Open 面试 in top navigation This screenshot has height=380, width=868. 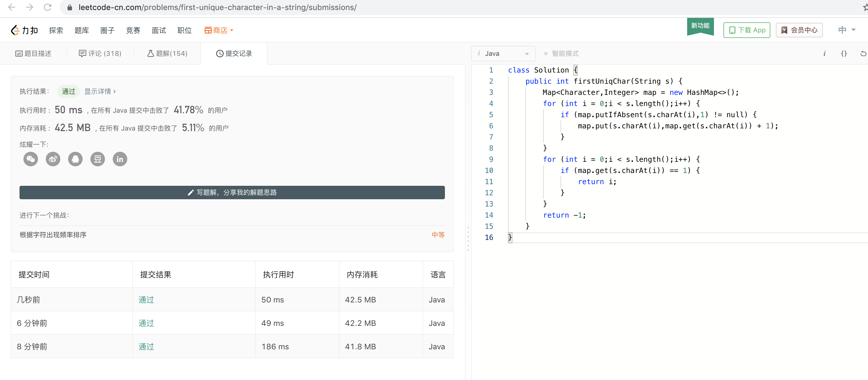coord(159,30)
